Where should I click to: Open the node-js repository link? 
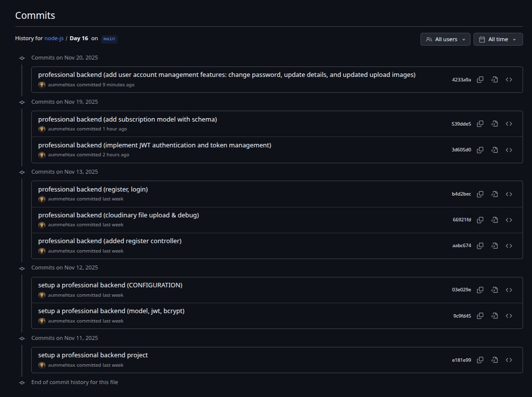[x=54, y=38]
